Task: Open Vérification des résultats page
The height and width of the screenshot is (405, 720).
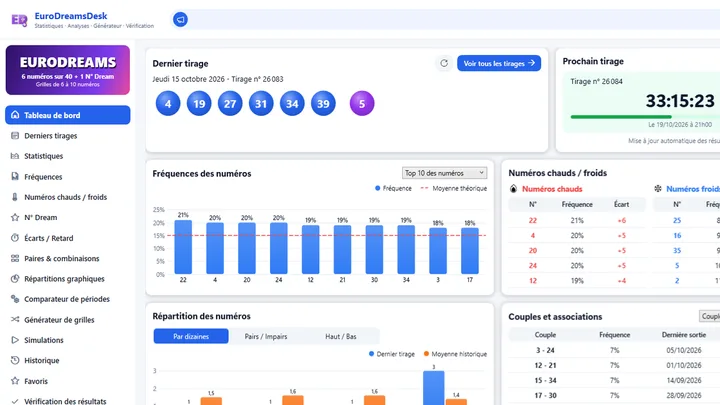Action: coord(68,401)
